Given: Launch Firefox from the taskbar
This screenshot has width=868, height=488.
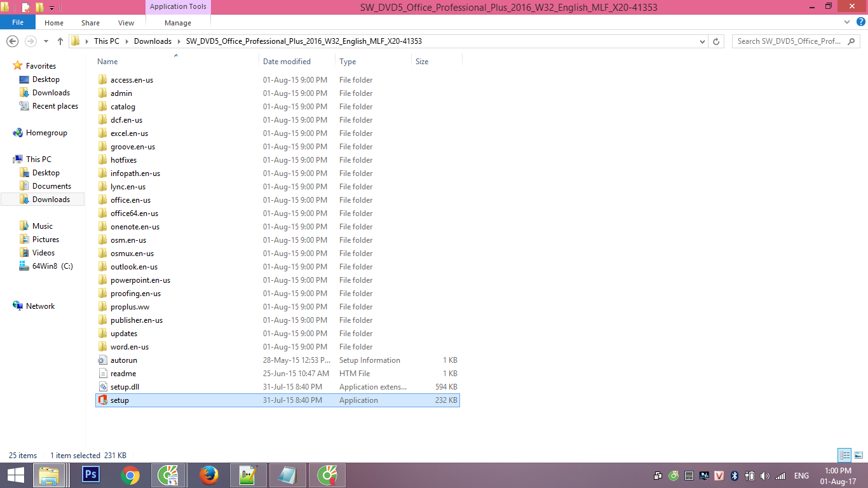Looking at the screenshot, I should [x=208, y=475].
